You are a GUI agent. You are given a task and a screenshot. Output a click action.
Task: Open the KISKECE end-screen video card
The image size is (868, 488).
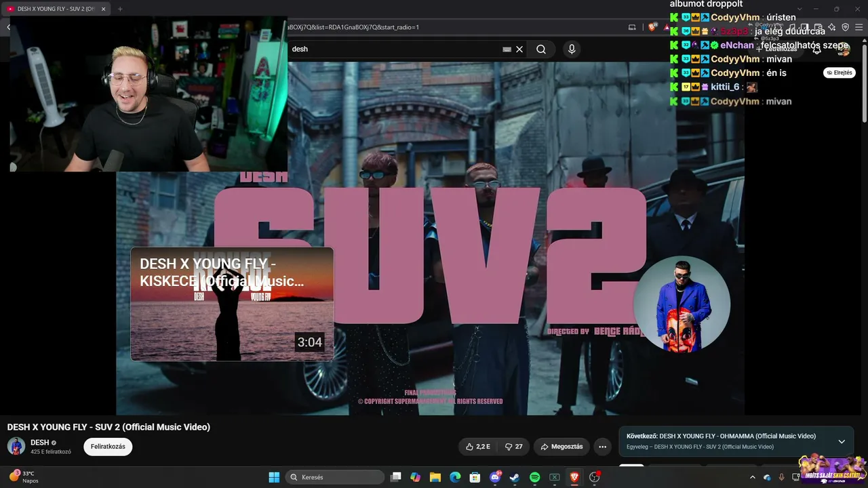pos(232,304)
